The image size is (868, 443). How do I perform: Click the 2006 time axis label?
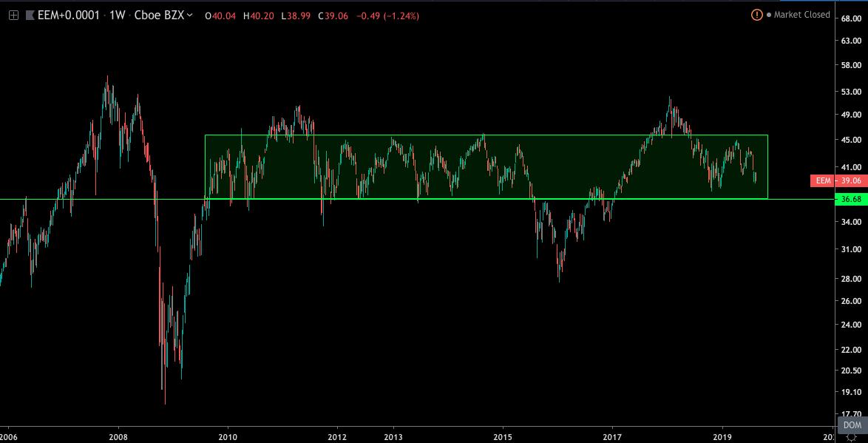pyautogui.click(x=10, y=437)
